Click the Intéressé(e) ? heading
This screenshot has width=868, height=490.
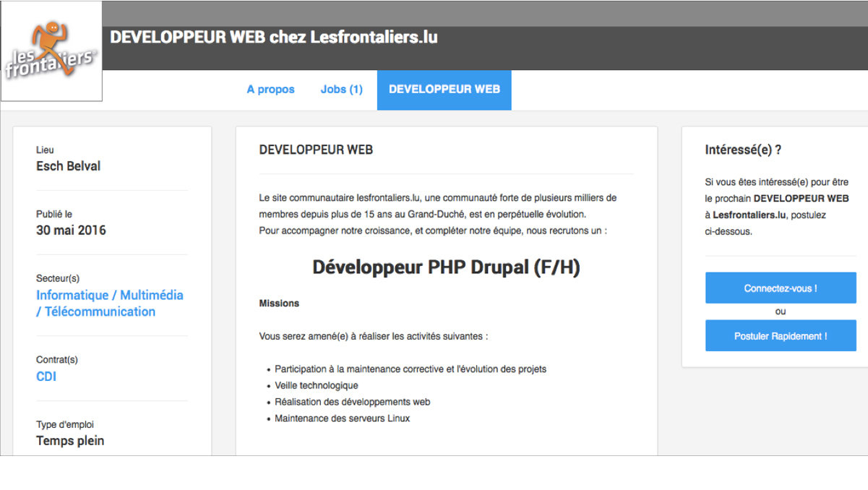tap(743, 150)
